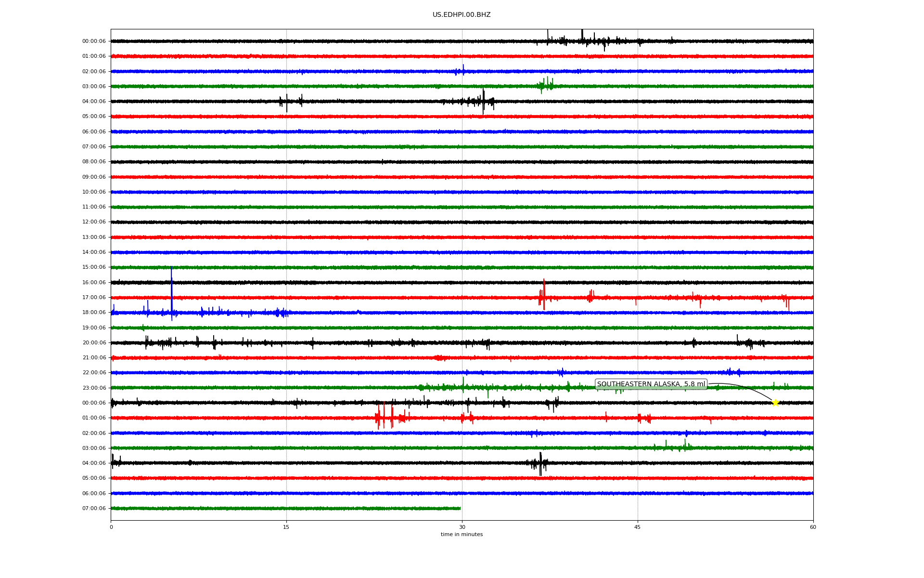The image size is (924, 578).
Task: Click the black burst on second 04:00:06 trace
Action: (540, 463)
